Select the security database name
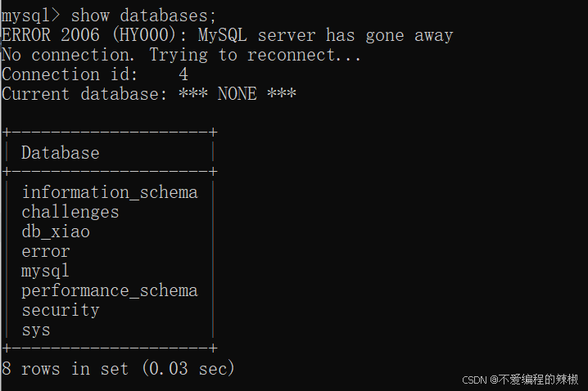Screen dimensions: 588x391 (x=61, y=311)
